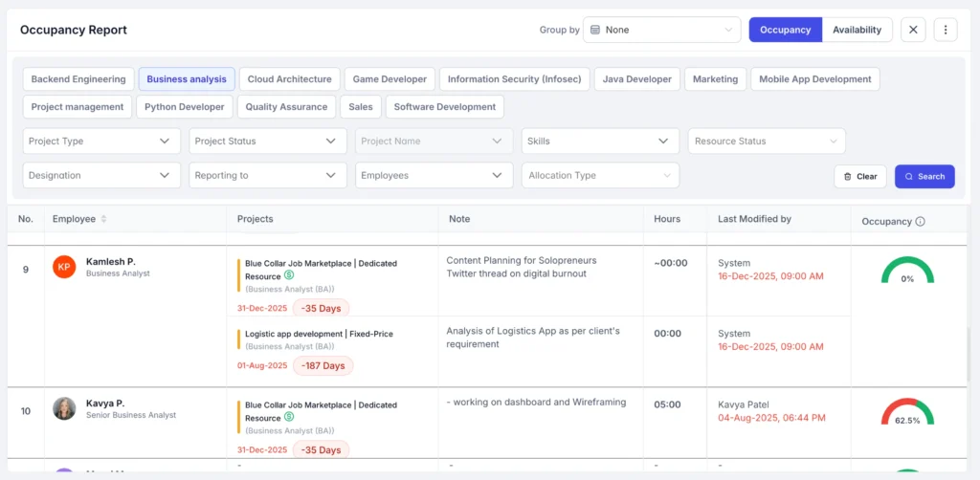
Task: Select the Game Developer department tab
Action: point(390,79)
